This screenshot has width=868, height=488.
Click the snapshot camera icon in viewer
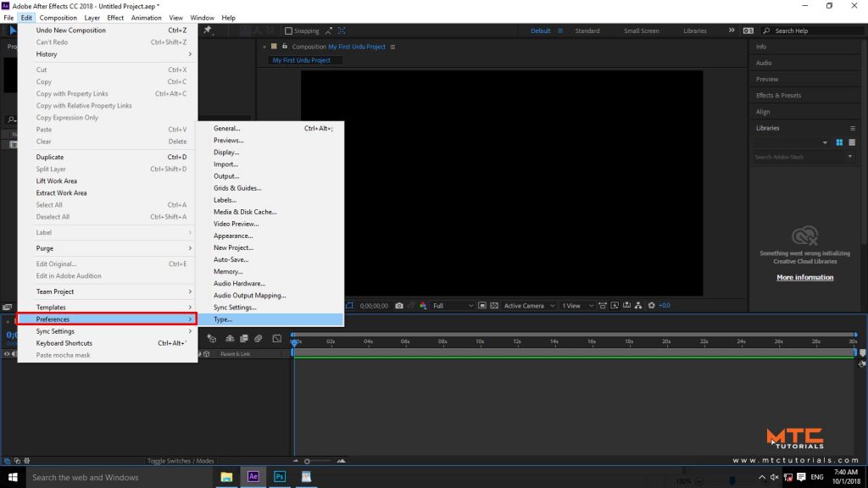point(398,305)
